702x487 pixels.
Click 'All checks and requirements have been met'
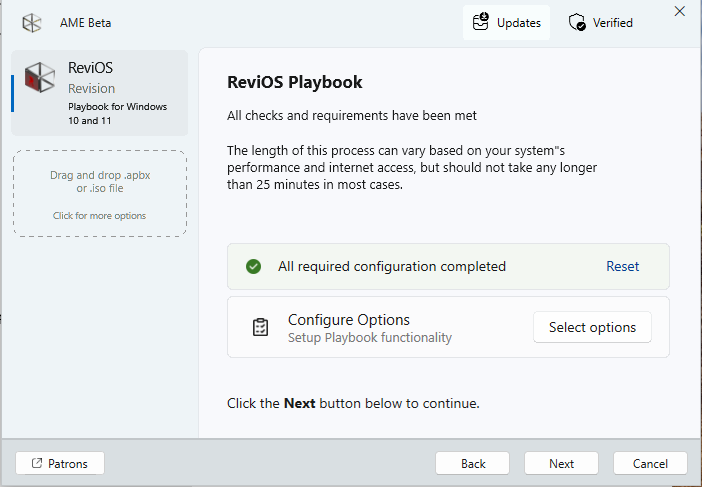(x=352, y=115)
